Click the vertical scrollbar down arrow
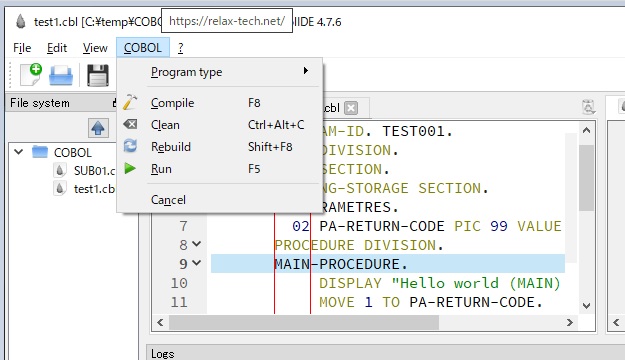 (586, 306)
